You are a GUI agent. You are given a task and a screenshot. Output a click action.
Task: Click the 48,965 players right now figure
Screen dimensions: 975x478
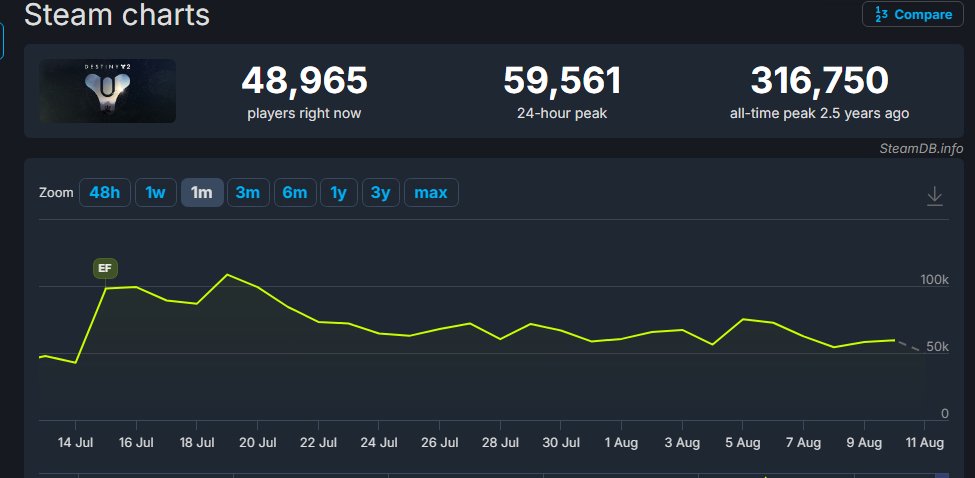[304, 81]
